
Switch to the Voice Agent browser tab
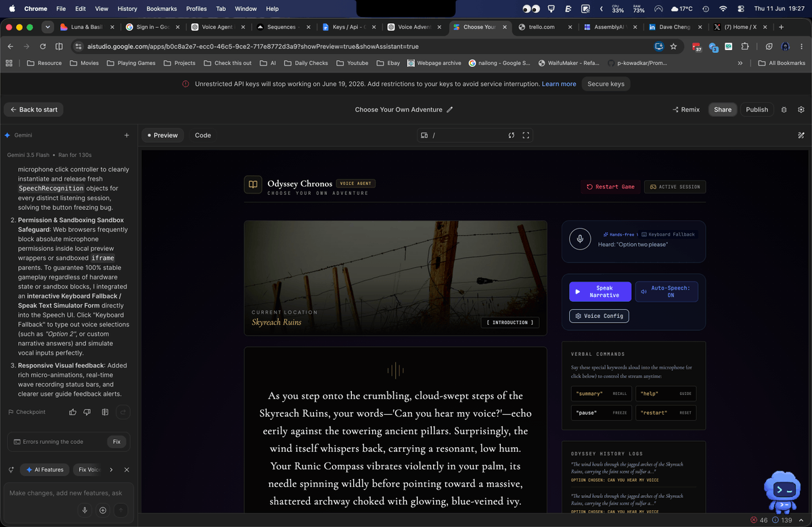[217, 27]
